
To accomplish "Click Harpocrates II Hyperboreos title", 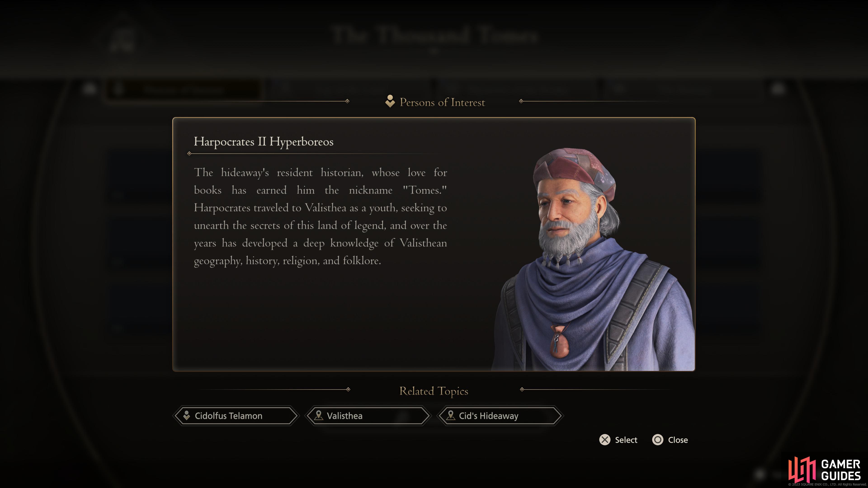I will [x=264, y=142].
